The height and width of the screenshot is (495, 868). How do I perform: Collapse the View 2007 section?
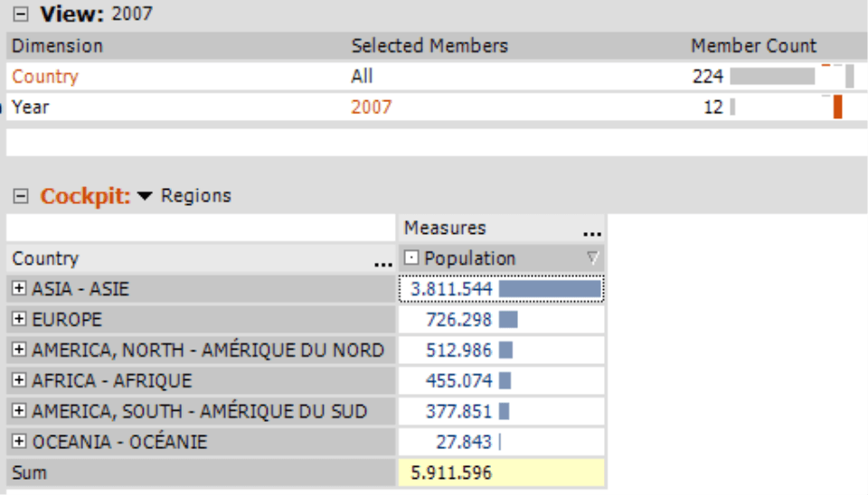(x=21, y=14)
